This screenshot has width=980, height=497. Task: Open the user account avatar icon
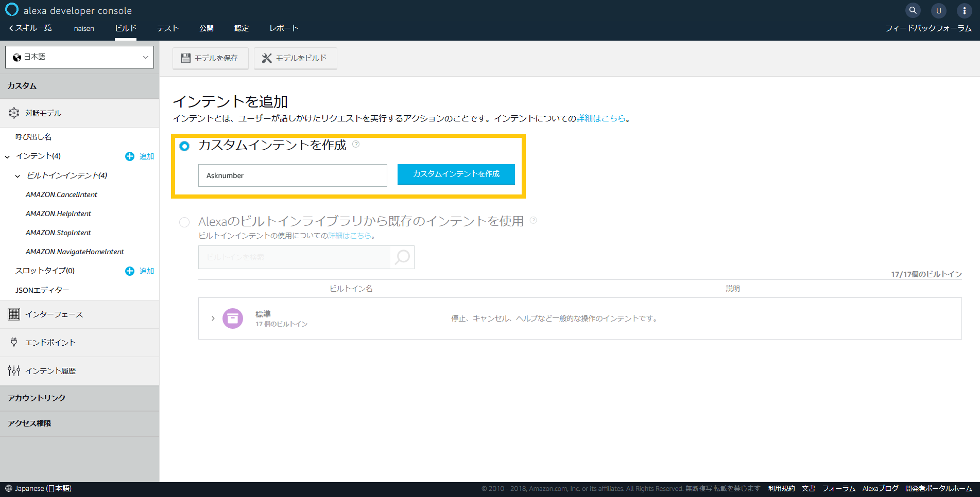[x=938, y=10]
